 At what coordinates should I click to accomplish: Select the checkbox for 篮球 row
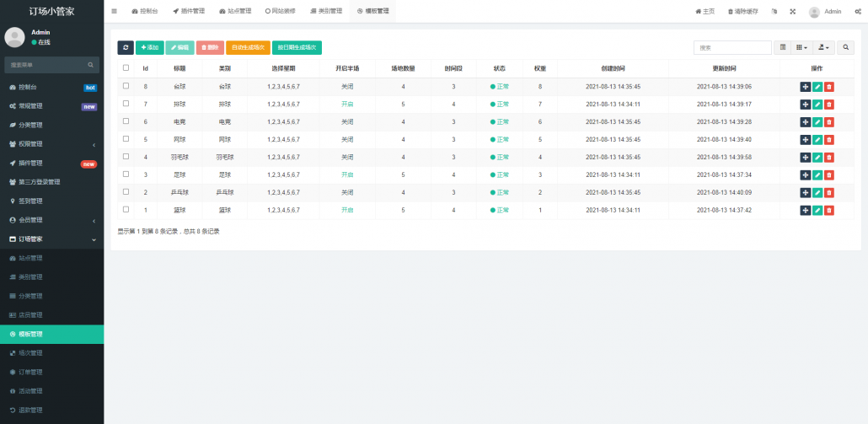(x=126, y=210)
